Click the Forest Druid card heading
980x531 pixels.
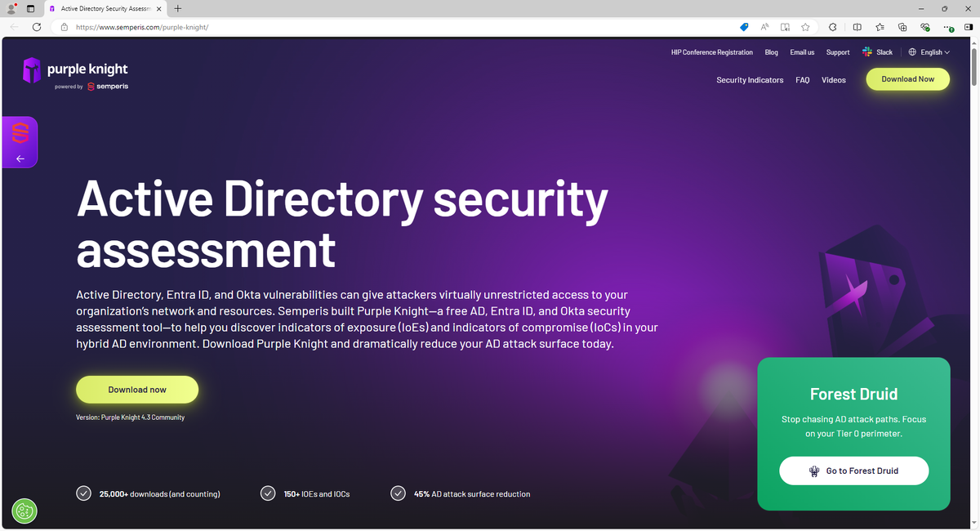coord(853,394)
